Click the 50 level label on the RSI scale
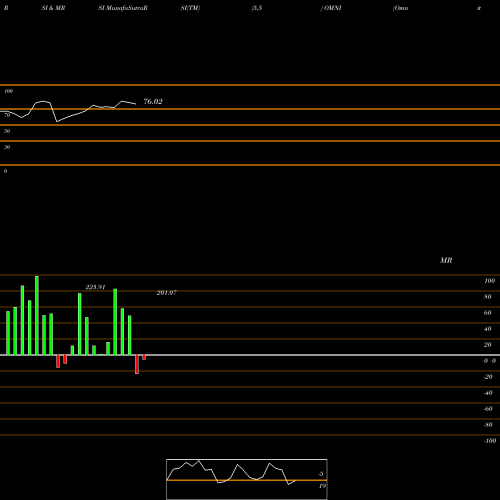 pos(7,131)
